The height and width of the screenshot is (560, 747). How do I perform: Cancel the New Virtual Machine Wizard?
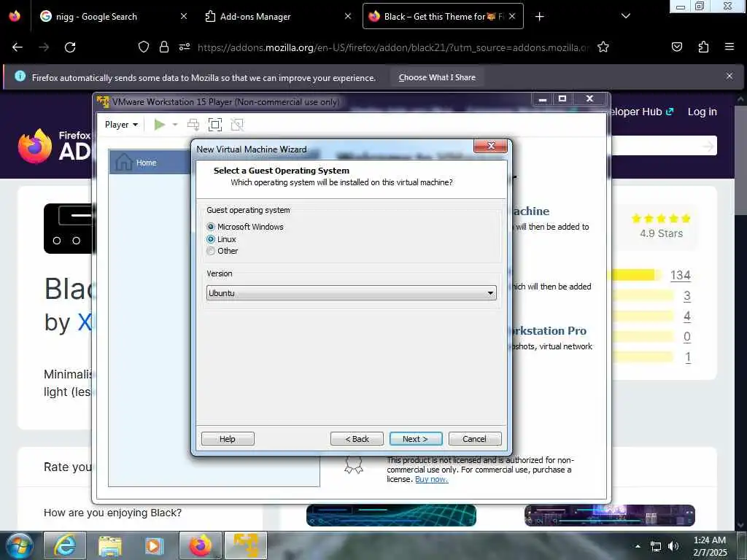[474, 438]
